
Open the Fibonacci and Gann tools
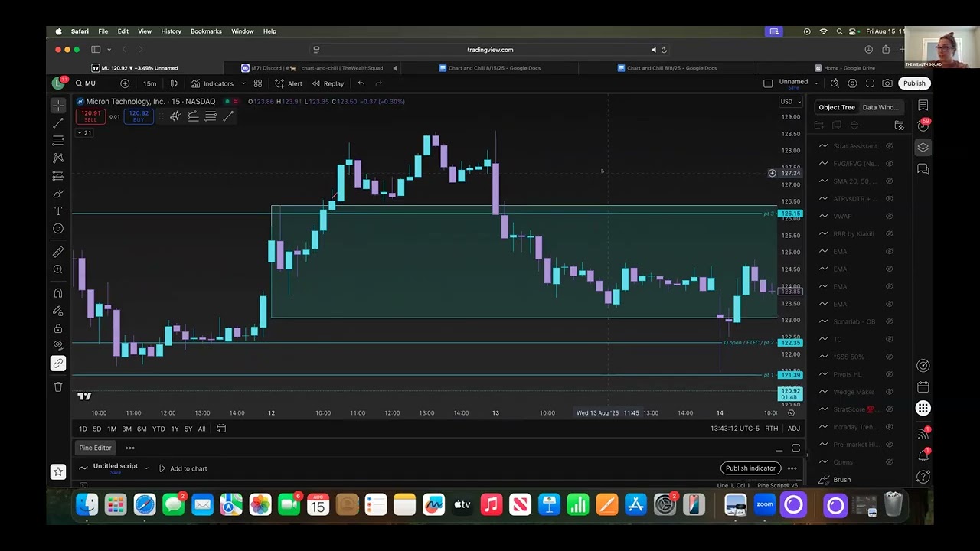(58, 141)
